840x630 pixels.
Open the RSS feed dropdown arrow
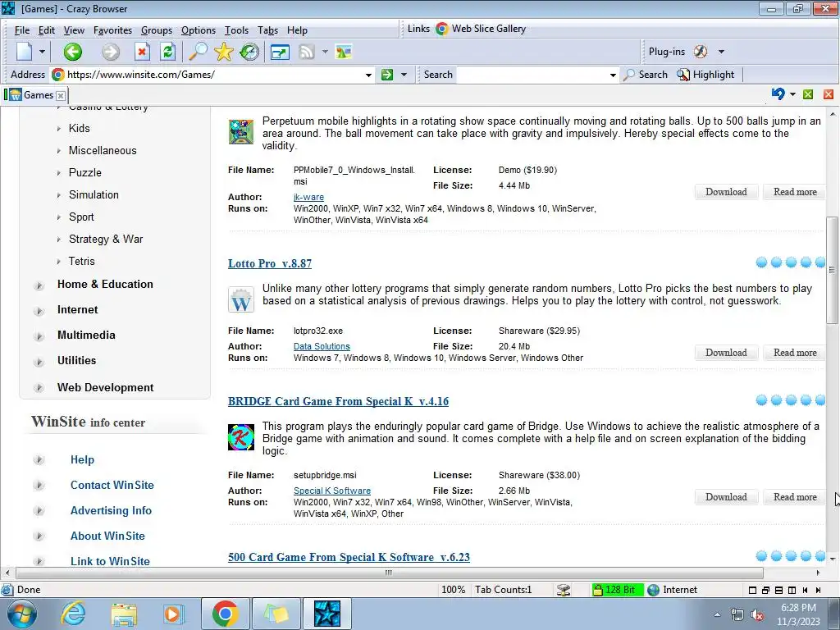coord(325,52)
